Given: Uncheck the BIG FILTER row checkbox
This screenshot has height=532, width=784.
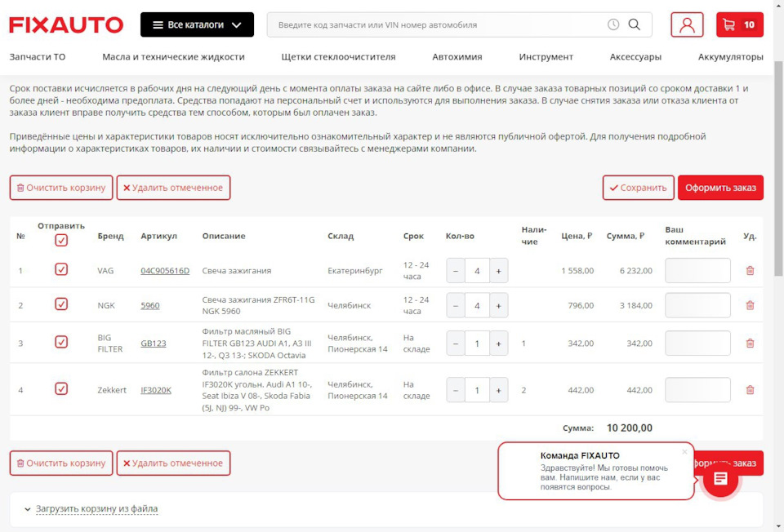Looking at the screenshot, I should [x=61, y=342].
